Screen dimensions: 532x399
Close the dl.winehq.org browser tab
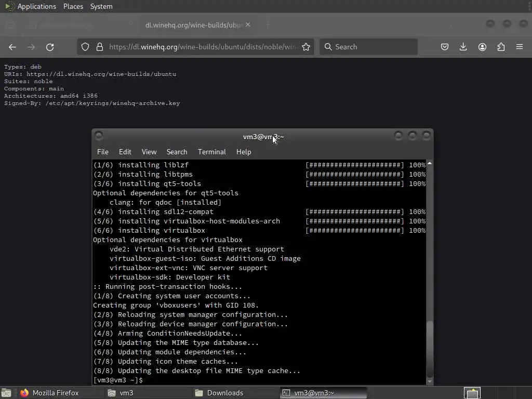pyautogui.click(x=248, y=25)
